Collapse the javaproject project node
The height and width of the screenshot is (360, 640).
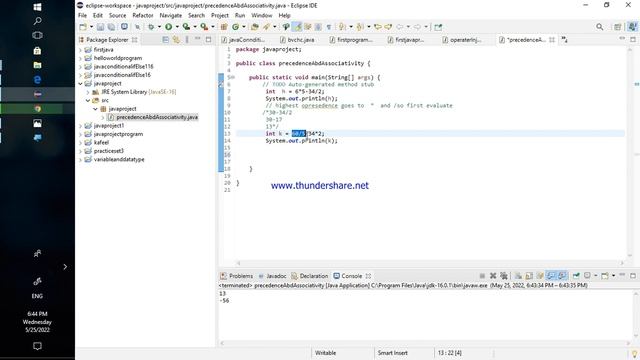point(80,84)
